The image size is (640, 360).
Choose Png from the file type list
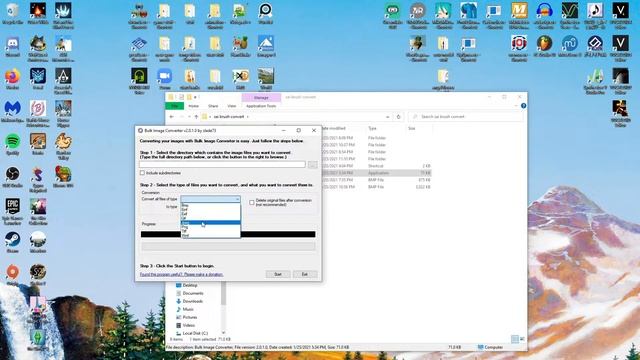pyautogui.click(x=211, y=227)
